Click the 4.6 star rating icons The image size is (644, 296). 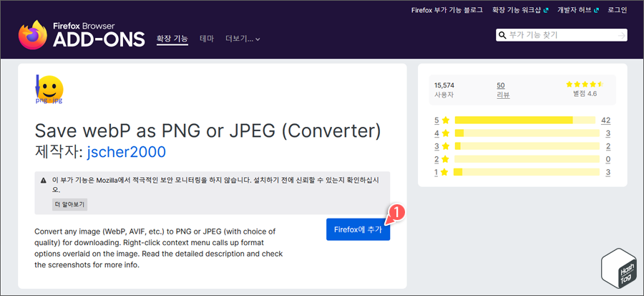click(x=585, y=85)
